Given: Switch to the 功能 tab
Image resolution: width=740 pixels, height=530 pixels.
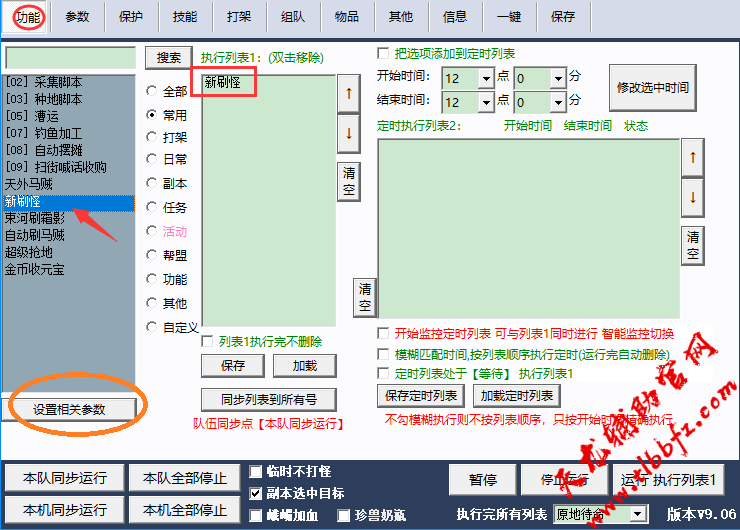Looking at the screenshot, I should (x=28, y=17).
